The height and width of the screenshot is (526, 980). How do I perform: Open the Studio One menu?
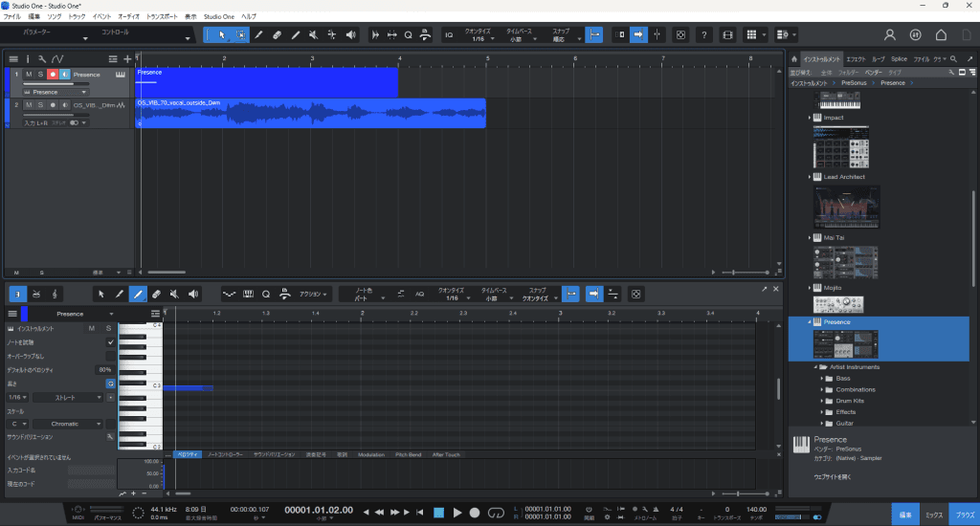[x=219, y=17]
